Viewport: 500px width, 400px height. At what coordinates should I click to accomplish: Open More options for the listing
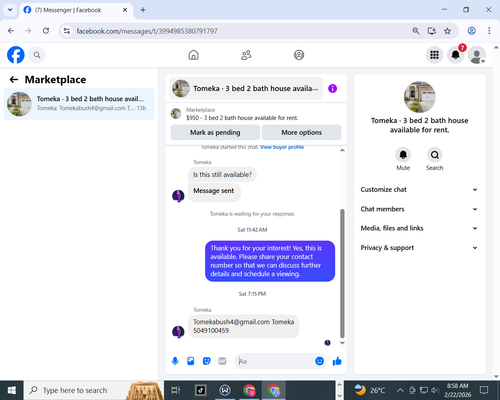301,133
